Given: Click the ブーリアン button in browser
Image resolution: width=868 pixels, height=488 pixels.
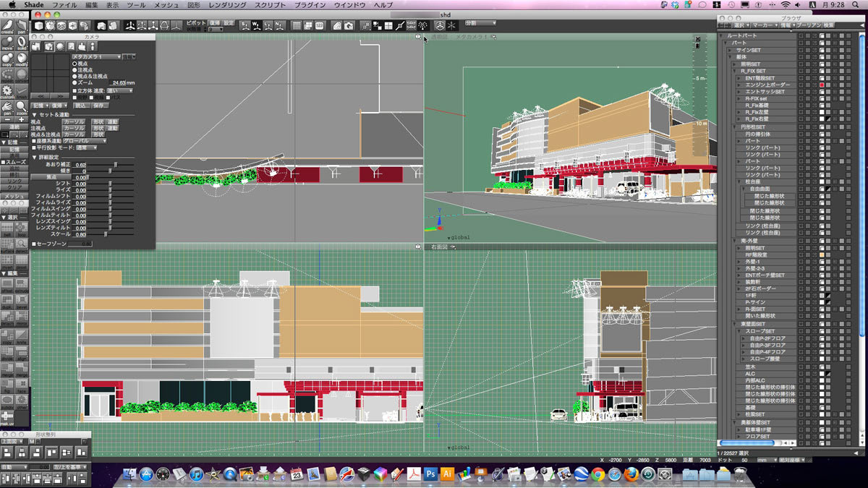Looking at the screenshot, I should [809, 25].
